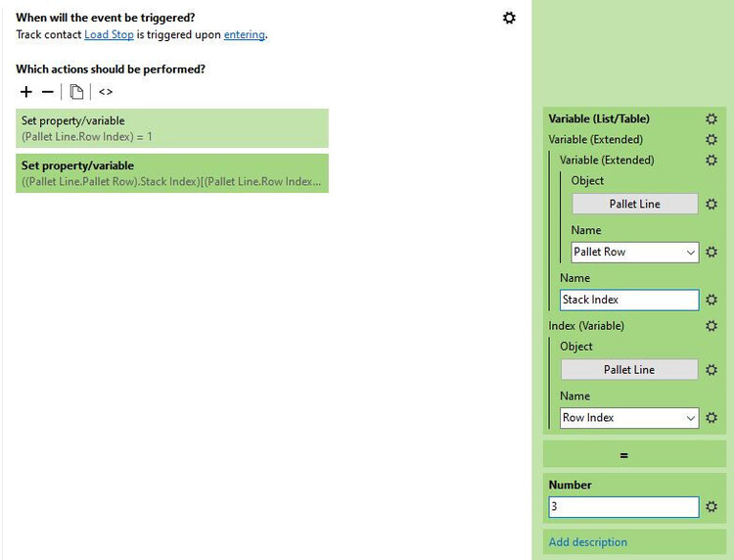Open event trigger settings gear
The width and height of the screenshot is (734, 560).
(x=509, y=18)
